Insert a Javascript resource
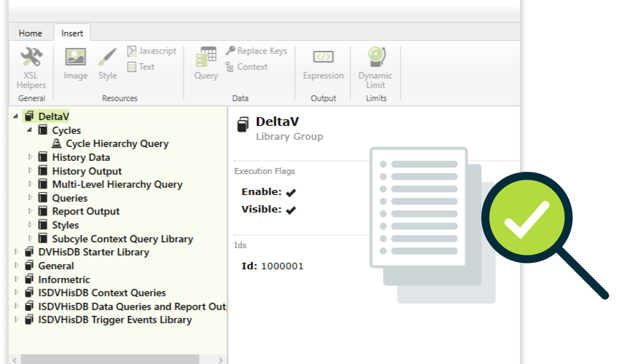 click(x=151, y=51)
